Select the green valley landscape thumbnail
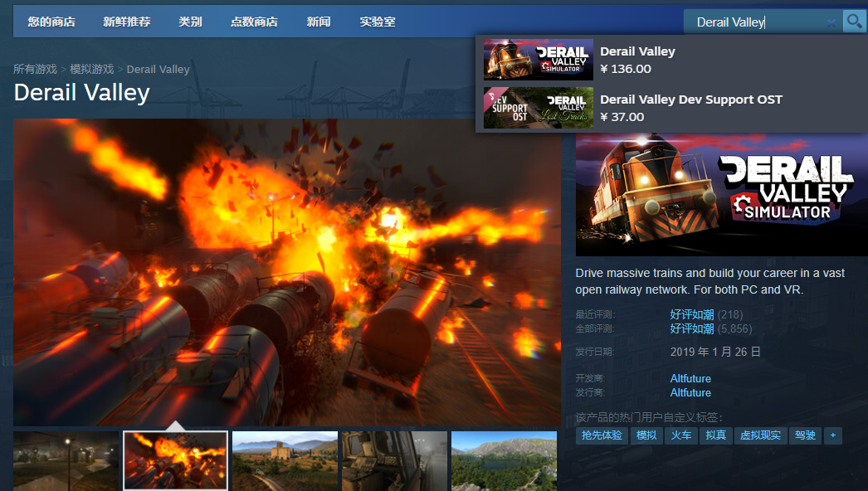Viewport: 868px width, 491px height. pos(505,460)
